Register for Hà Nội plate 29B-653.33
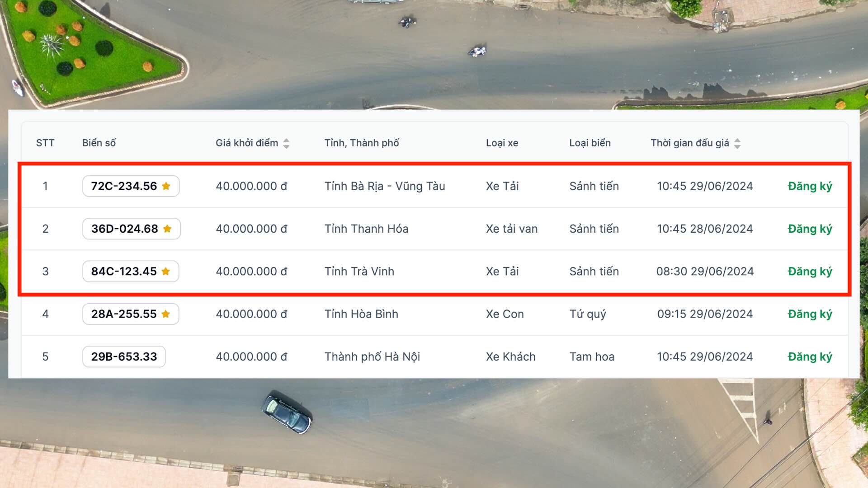Viewport: 868px width, 488px height. pyautogui.click(x=810, y=357)
